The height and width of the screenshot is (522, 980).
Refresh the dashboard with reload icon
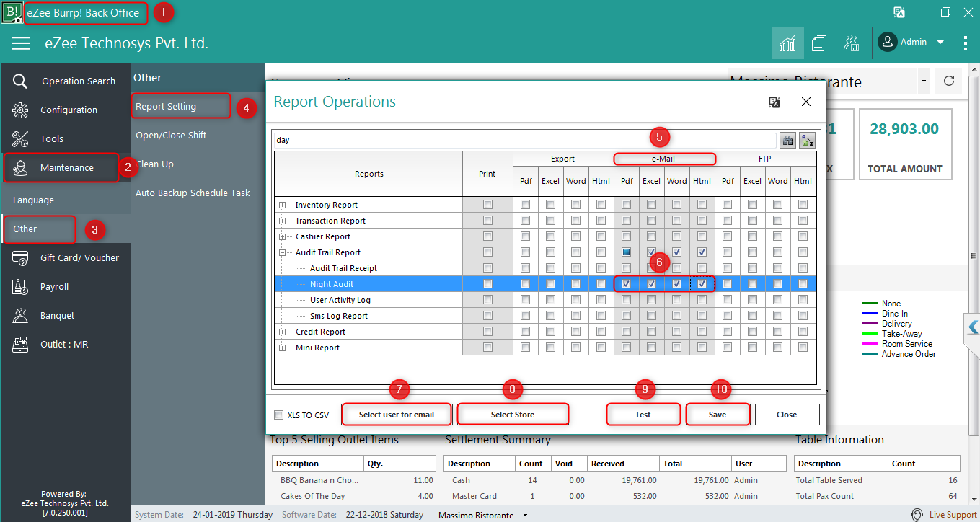tap(949, 81)
